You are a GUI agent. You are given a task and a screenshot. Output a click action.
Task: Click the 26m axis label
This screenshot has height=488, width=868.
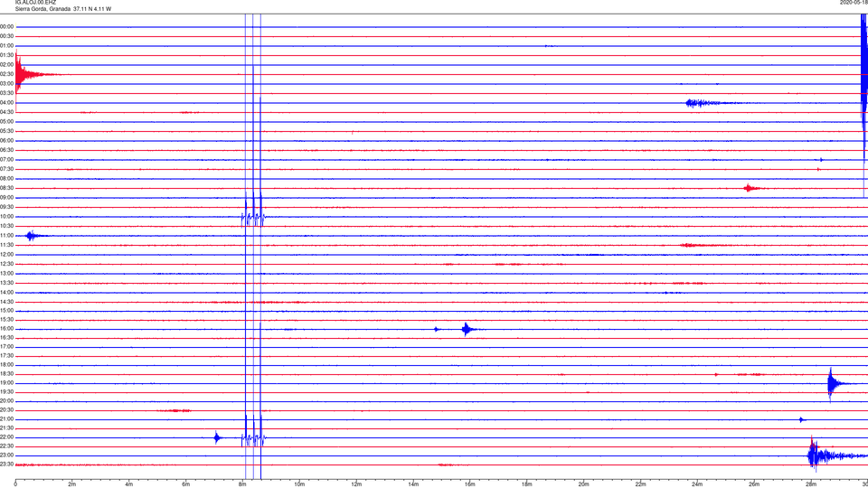[754, 484]
